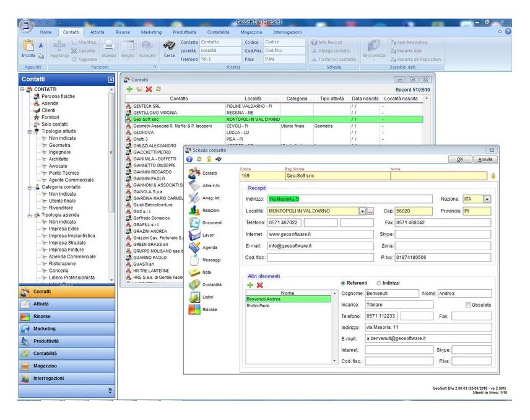Switch to the Marketing ribbon tab
Image resolution: width=530 pixels, height=420 pixels.
pos(151,32)
